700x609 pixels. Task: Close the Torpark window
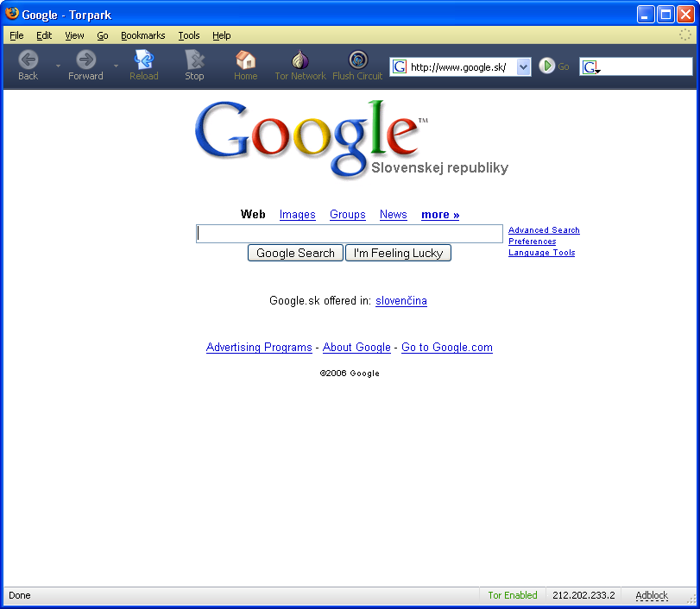[685, 15]
